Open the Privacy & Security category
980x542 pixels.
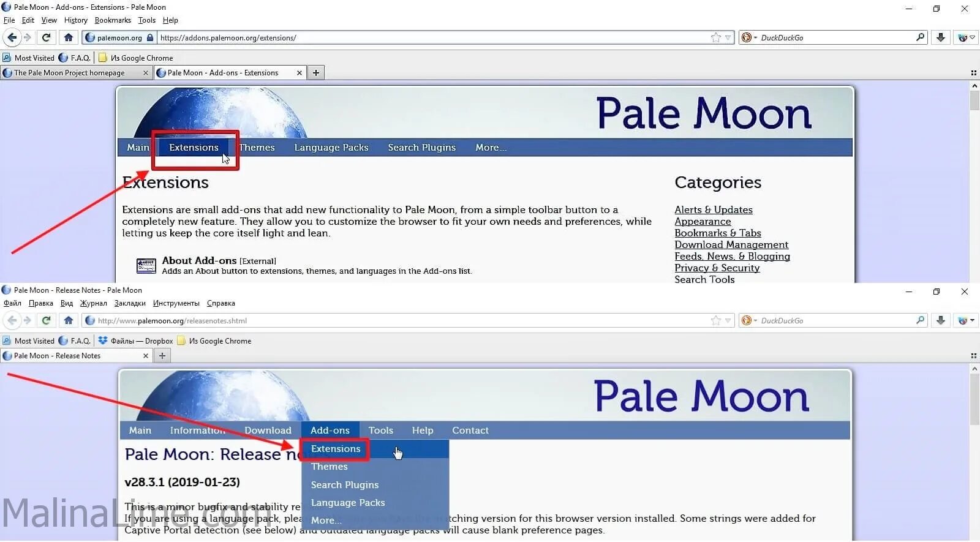pyautogui.click(x=717, y=268)
